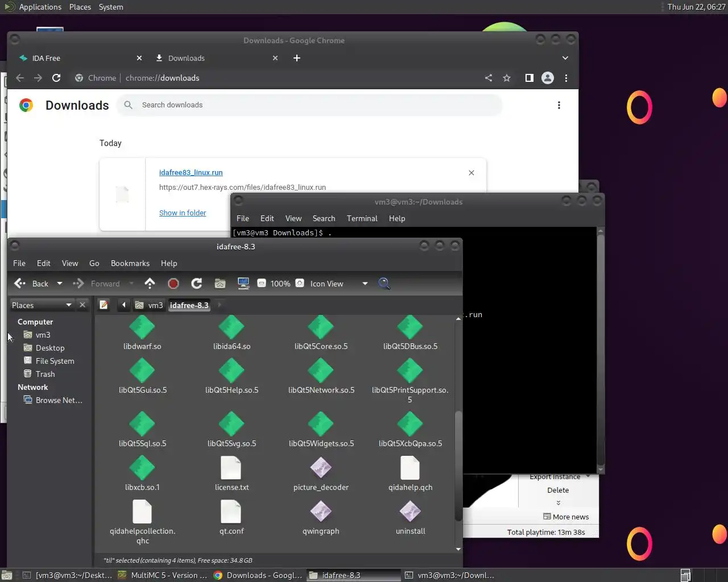Bookmark this page with star icon
The image size is (728, 582).
pos(507,78)
